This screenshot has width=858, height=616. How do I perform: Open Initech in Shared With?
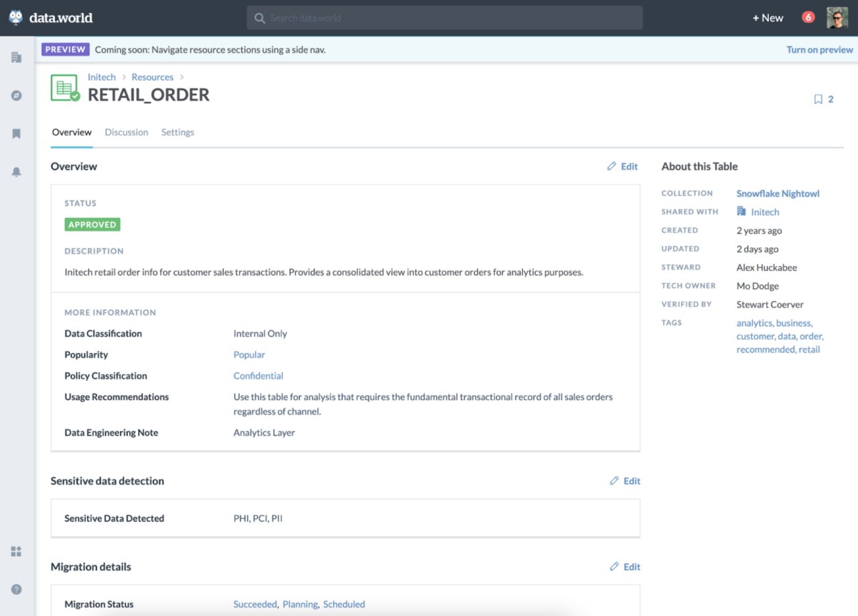[765, 212]
